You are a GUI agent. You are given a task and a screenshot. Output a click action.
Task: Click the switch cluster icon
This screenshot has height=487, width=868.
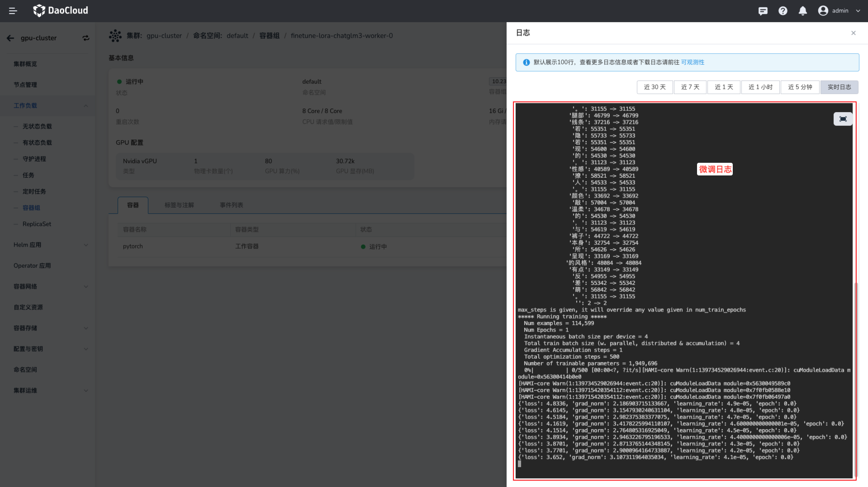click(86, 38)
